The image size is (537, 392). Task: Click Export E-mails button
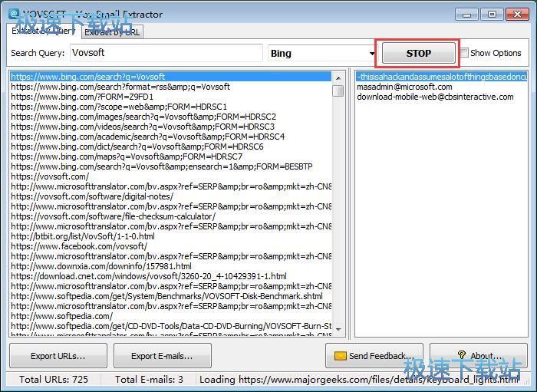163,356
